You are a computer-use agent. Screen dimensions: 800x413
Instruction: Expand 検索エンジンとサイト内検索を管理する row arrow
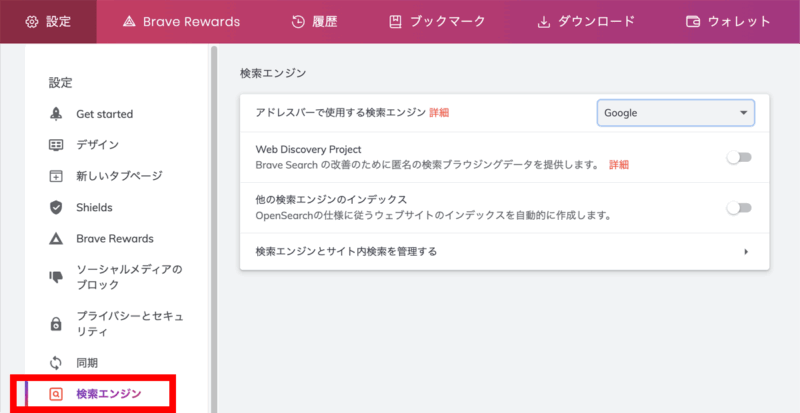pos(746,252)
